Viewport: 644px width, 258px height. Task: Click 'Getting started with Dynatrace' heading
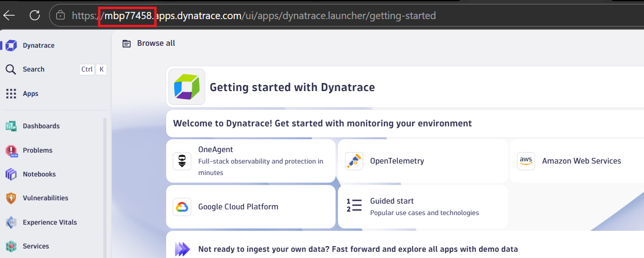coord(292,87)
